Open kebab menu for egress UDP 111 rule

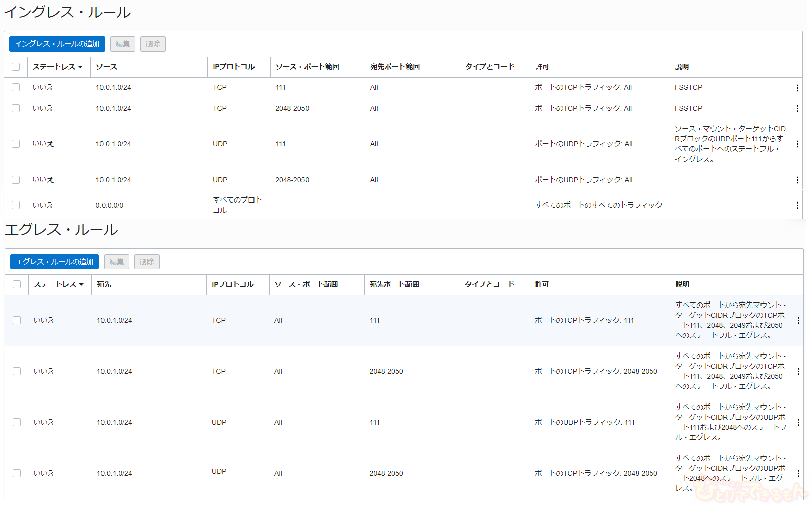pos(798,423)
